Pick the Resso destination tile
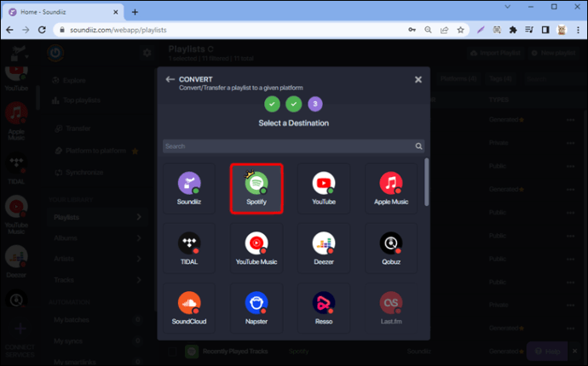588x366 pixels. (324, 308)
